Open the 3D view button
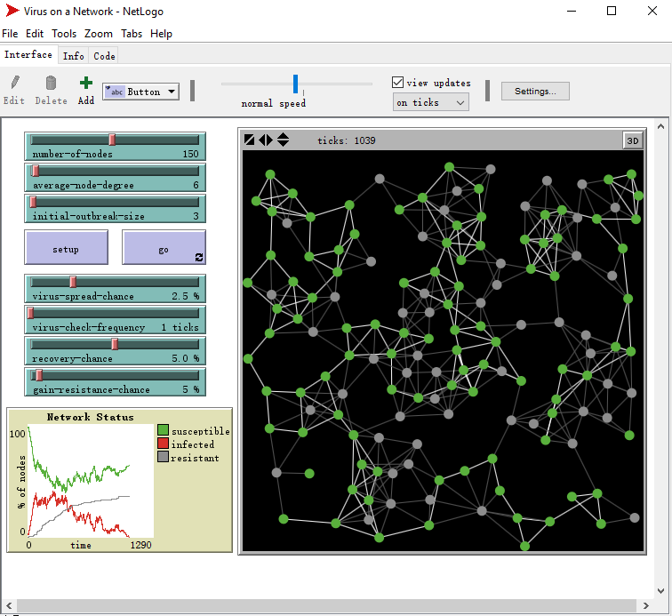This screenshot has height=616, width=672. (633, 140)
